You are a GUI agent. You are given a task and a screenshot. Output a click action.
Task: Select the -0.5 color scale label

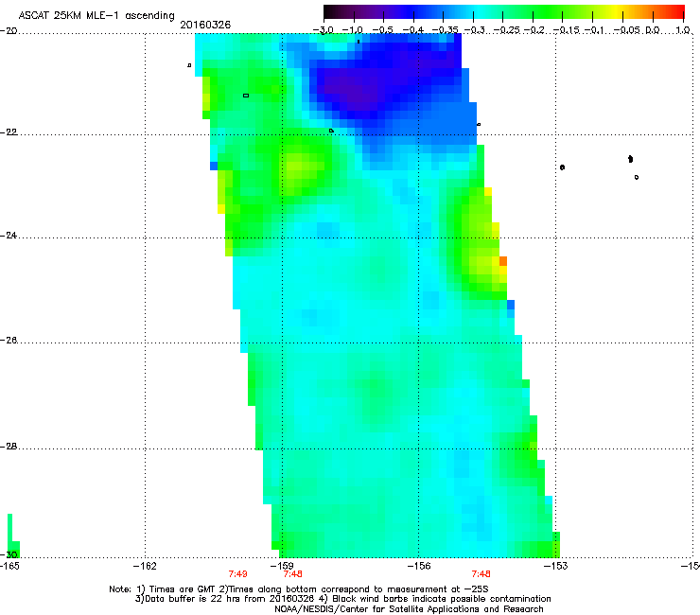pos(382,30)
